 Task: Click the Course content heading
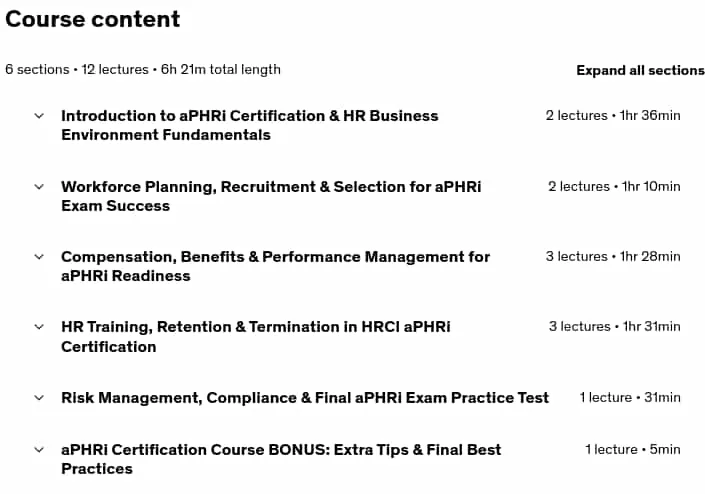(x=93, y=19)
